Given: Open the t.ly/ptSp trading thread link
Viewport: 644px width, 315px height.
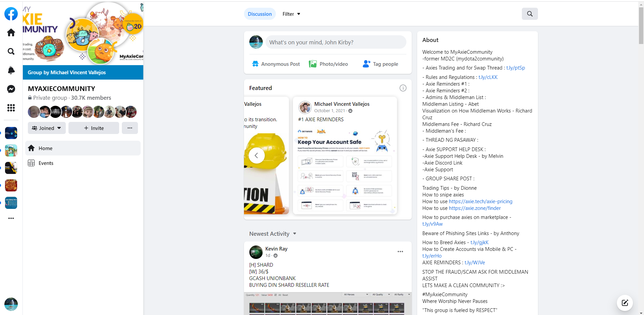Looking at the screenshot, I should [515, 68].
